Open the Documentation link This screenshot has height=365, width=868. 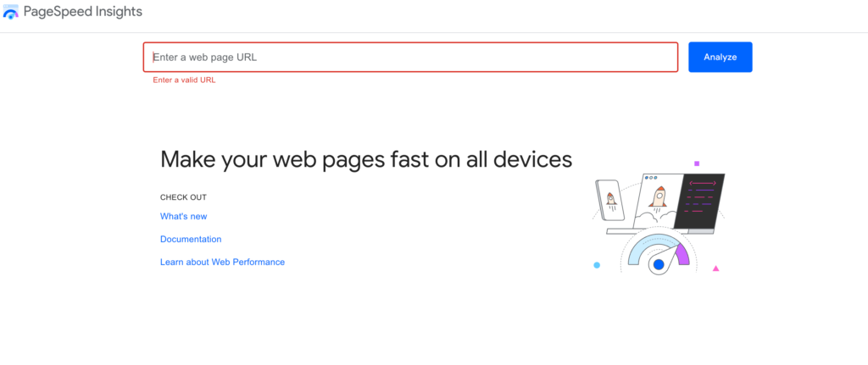click(191, 240)
